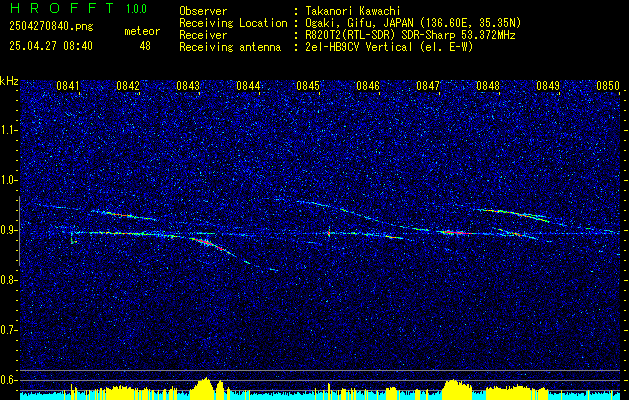Click the meteor count label
This screenshot has width=629, height=400.
click(142, 31)
